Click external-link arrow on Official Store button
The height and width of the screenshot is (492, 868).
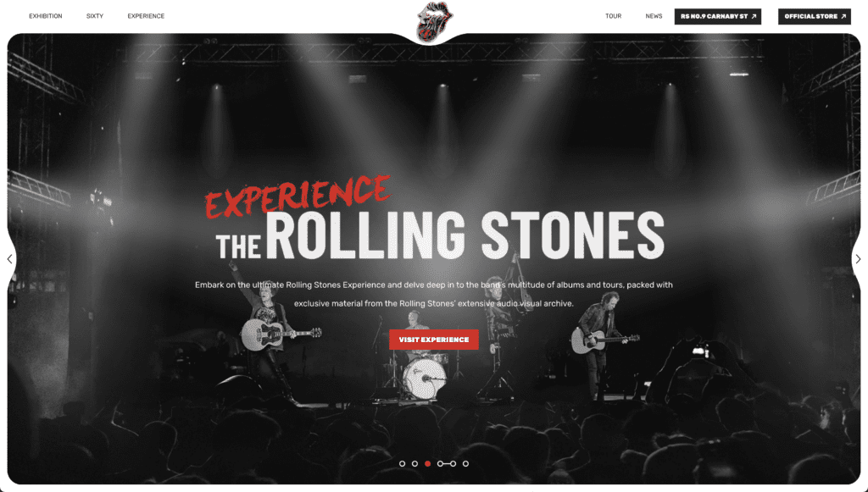[843, 17]
